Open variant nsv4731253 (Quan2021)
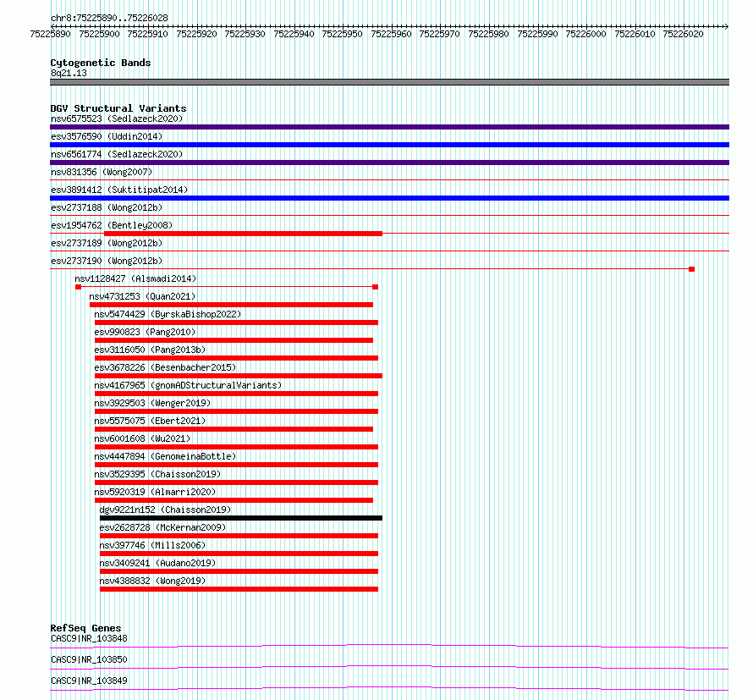The image size is (753, 700). [143, 296]
